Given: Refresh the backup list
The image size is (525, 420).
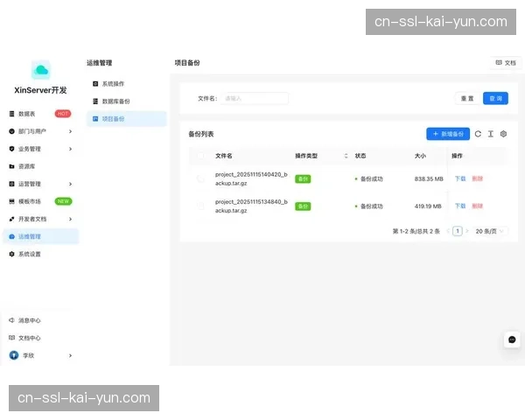Looking at the screenshot, I should [478, 134].
